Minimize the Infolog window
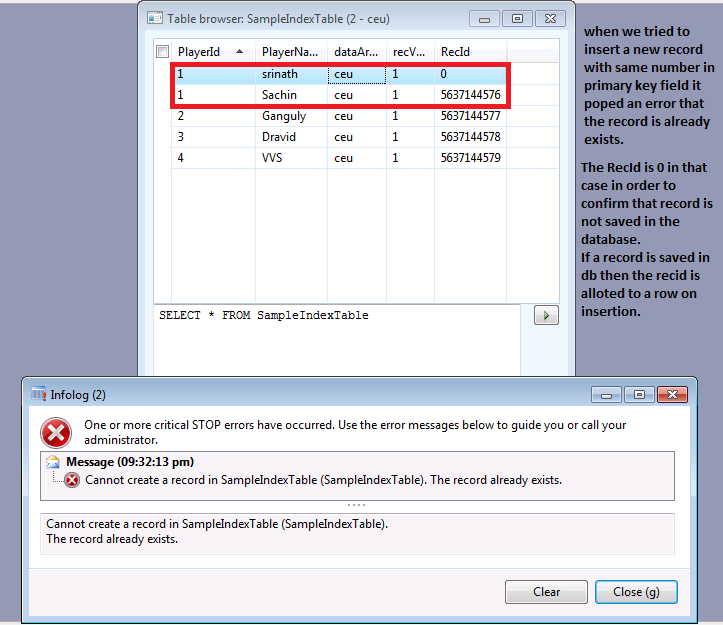This screenshot has width=723, height=625. [x=606, y=395]
